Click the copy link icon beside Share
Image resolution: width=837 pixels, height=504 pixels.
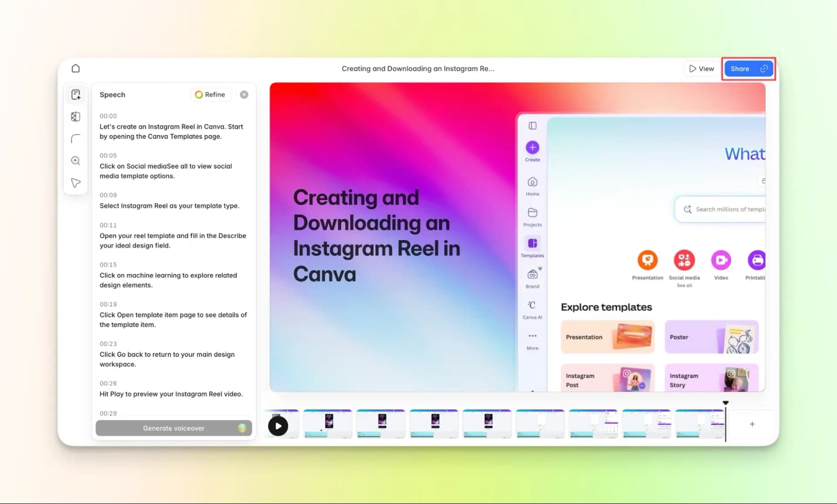(x=764, y=69)
